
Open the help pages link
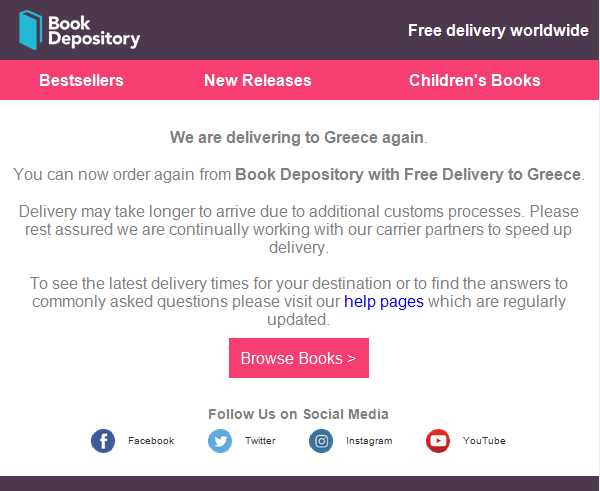tap(384, 302)
